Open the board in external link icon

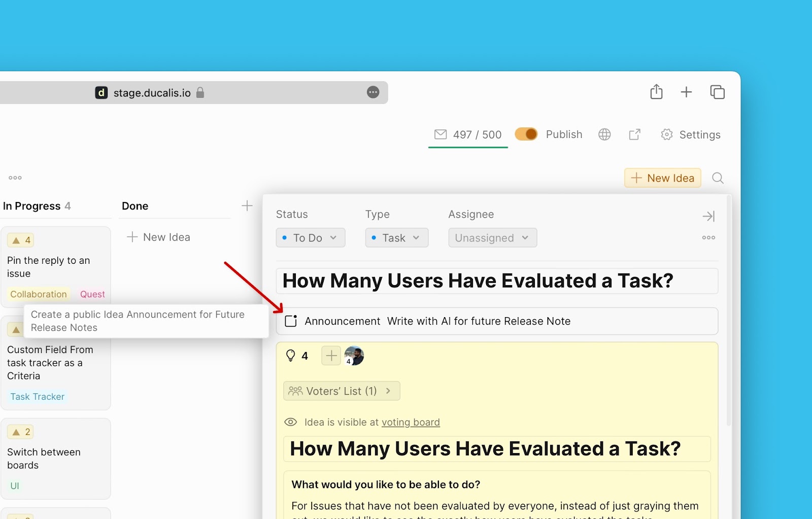coord(634,134)
